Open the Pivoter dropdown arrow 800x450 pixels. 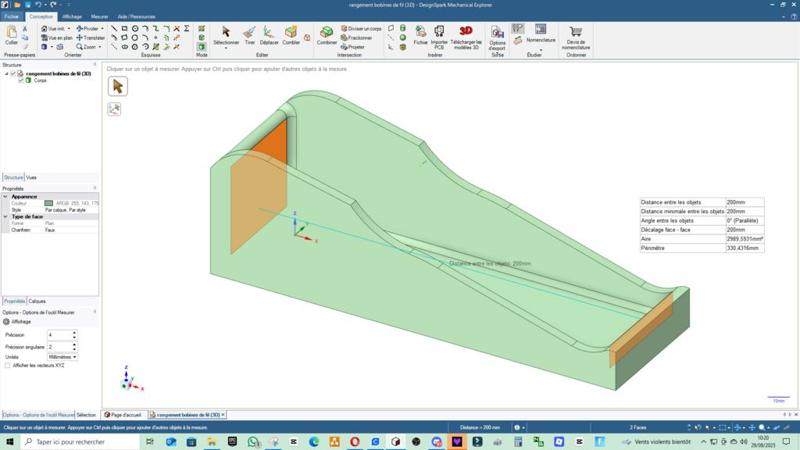pos(102,29)
